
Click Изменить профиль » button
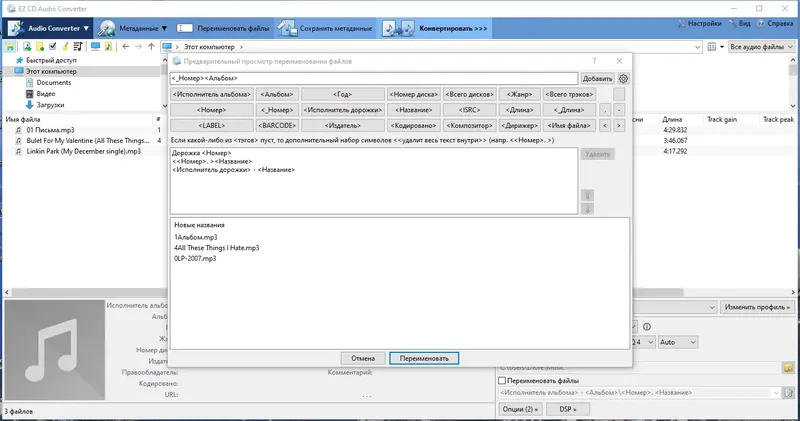757,307
